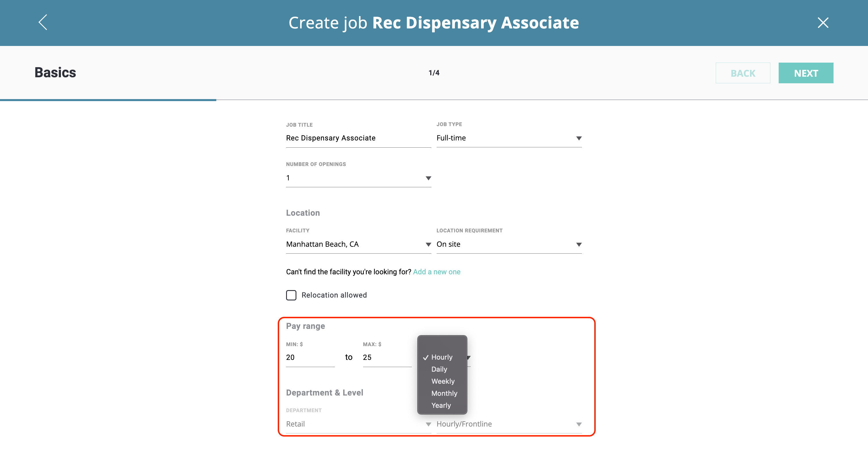Viewport: 868px width, 463px height.
Task: Click the maximum pay input field
Action: (387, 357)
